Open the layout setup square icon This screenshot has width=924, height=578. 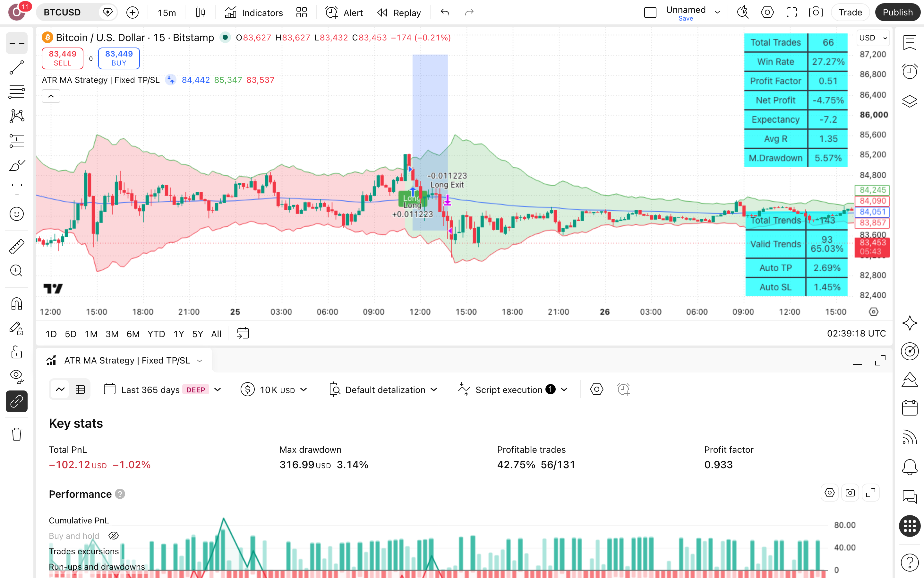pos(650,13)
